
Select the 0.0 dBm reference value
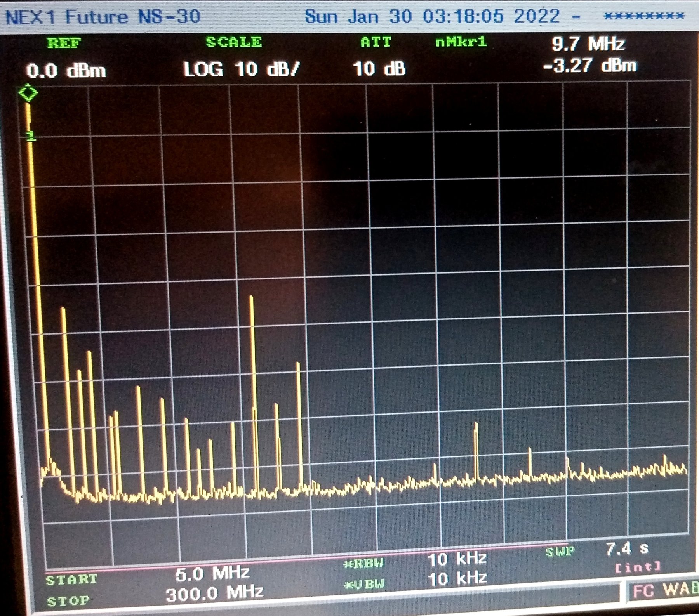(x=66, y=71)
